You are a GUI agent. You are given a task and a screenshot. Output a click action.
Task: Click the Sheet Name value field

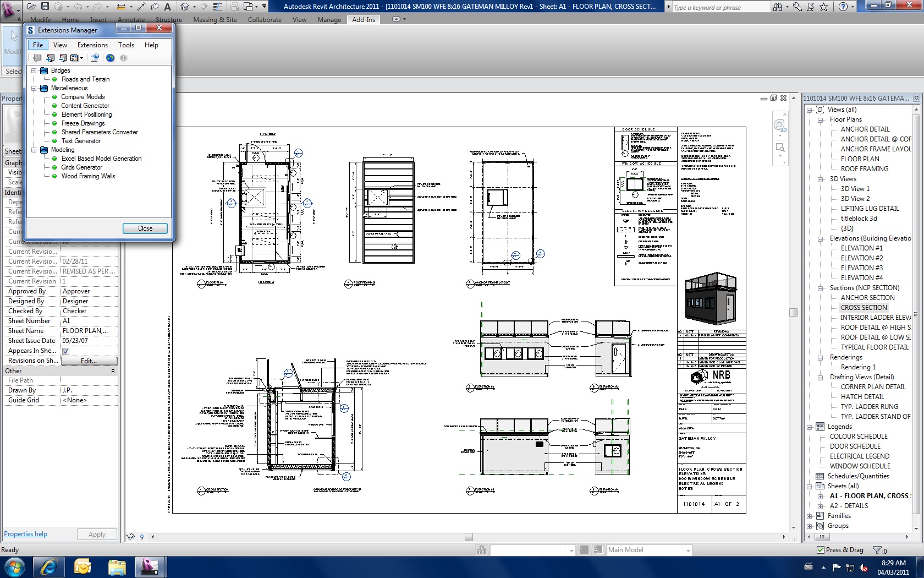(89, 331)
